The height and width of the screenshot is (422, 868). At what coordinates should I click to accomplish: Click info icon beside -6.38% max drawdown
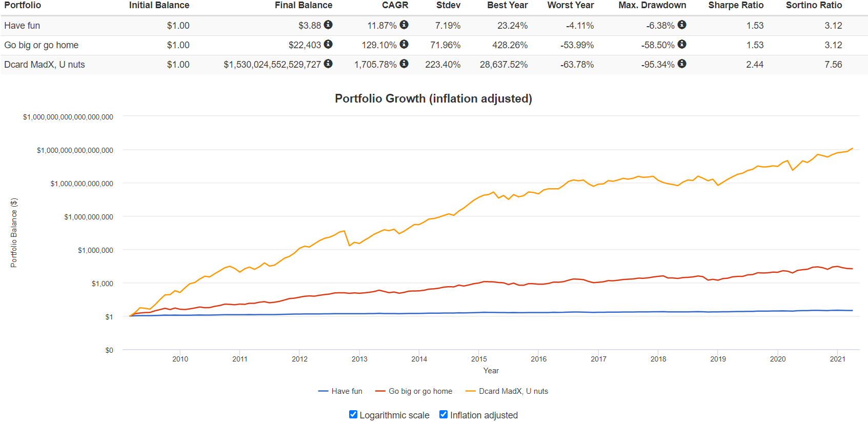[682, 25]
